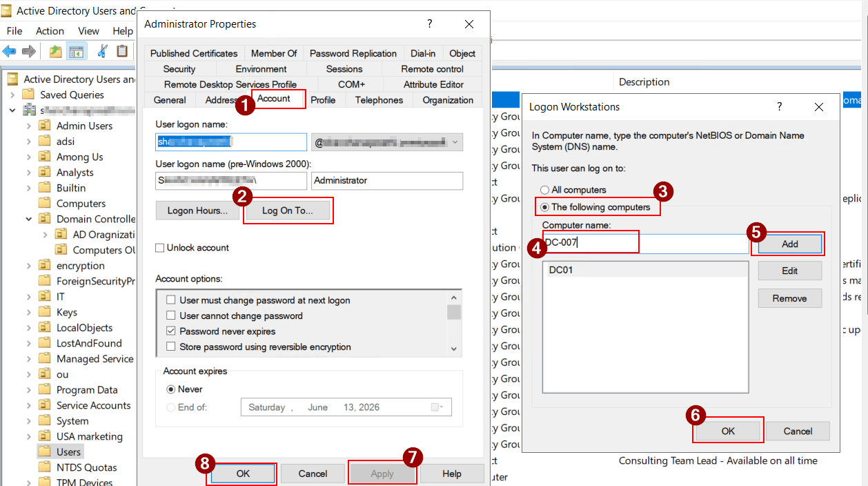Click the Log On To... button
This screenshot has height=486, width=868.
click(287, 211)
